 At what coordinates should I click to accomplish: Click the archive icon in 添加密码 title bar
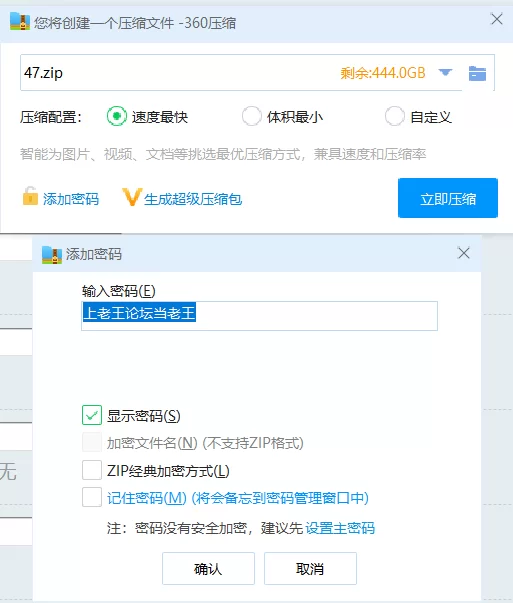pos(52,254)
